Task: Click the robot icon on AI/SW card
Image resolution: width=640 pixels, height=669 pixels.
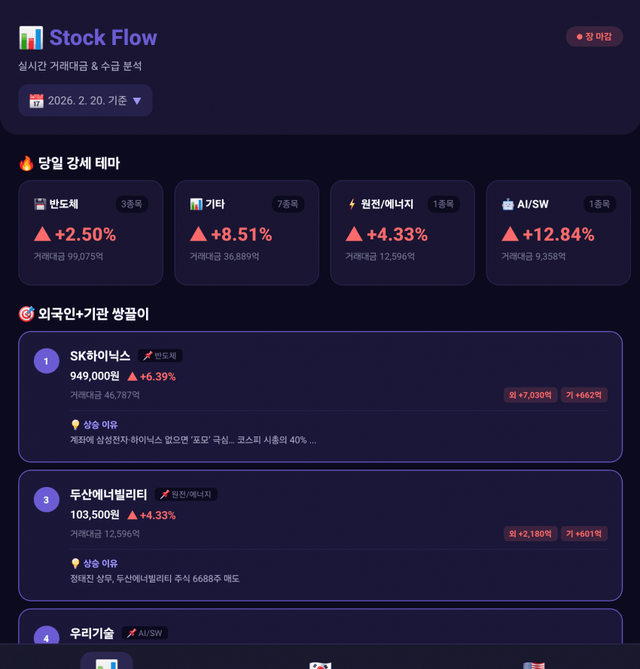Action: (508, 204)
